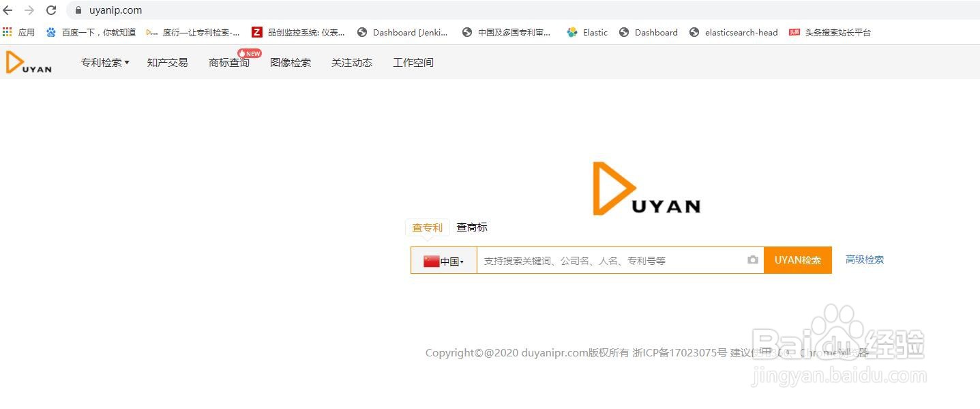Open the 度衍—让专利检索 bookmark
This screenshot has height=409, width=980.
click(x=193, y=32)
